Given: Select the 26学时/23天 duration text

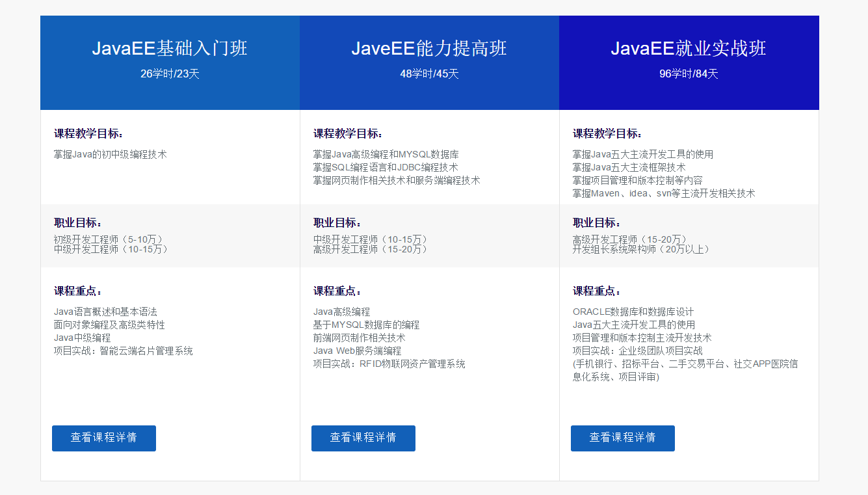Looking at the screenshot, I should pyautogui.click(x=170, y=74).
